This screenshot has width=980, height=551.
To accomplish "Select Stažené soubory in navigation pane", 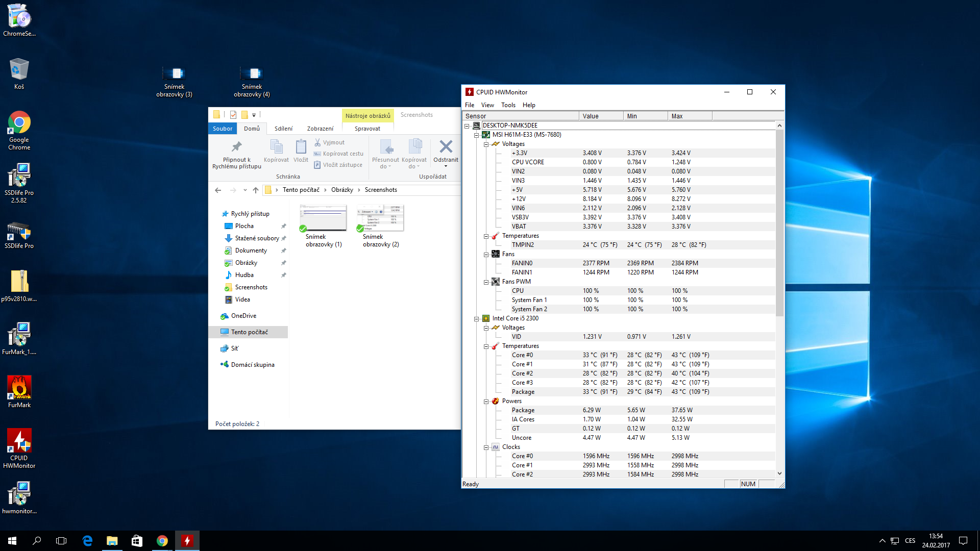I will click(x=257, y=238).
